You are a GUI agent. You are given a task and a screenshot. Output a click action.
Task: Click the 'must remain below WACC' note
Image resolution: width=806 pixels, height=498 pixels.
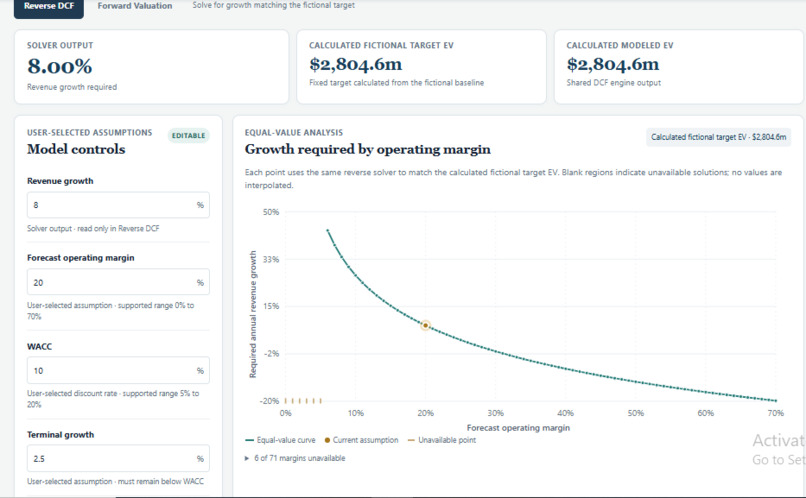coord(115,482)
